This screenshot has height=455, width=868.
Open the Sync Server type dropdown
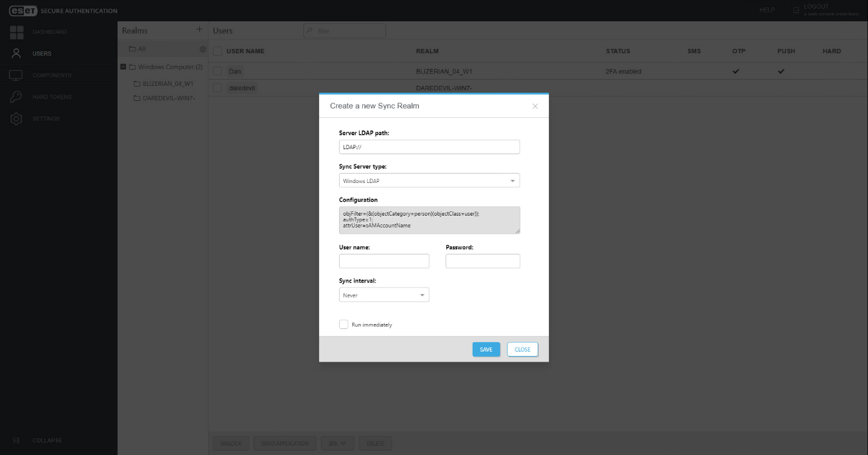point(429,180)
